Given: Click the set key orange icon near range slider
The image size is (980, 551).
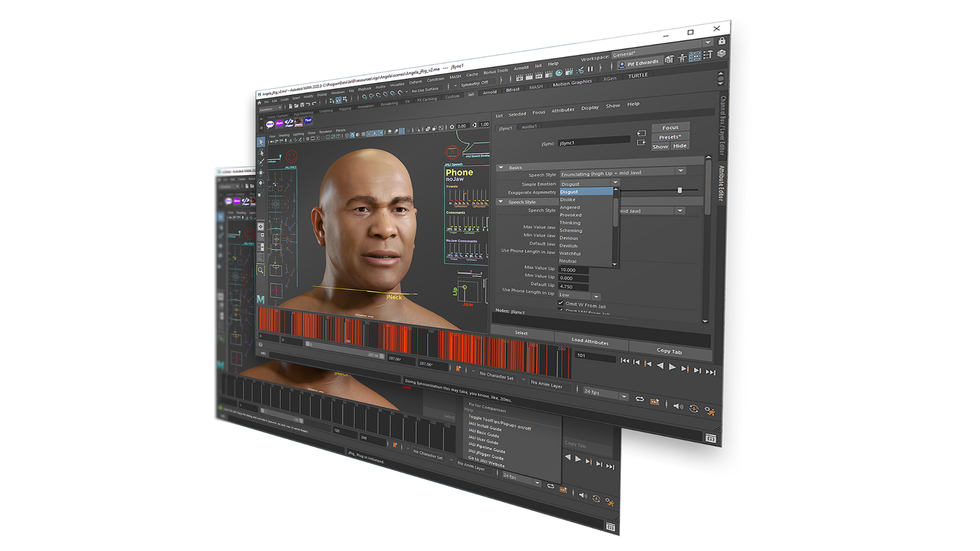Looking at the screenshot, I should tap(458, 368).
